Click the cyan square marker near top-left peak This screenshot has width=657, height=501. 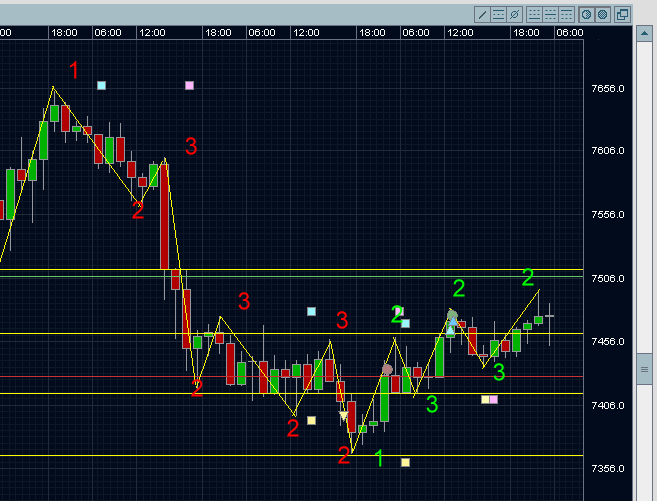(101, 86)
